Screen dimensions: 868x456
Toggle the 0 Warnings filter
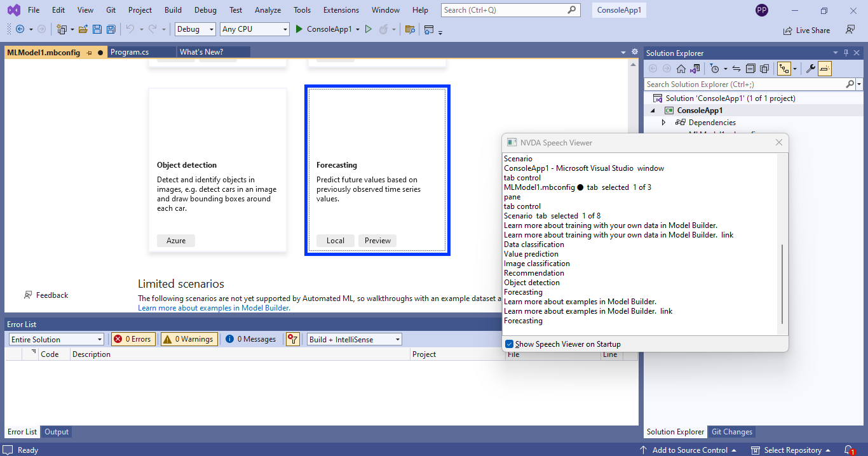point(189,339)
